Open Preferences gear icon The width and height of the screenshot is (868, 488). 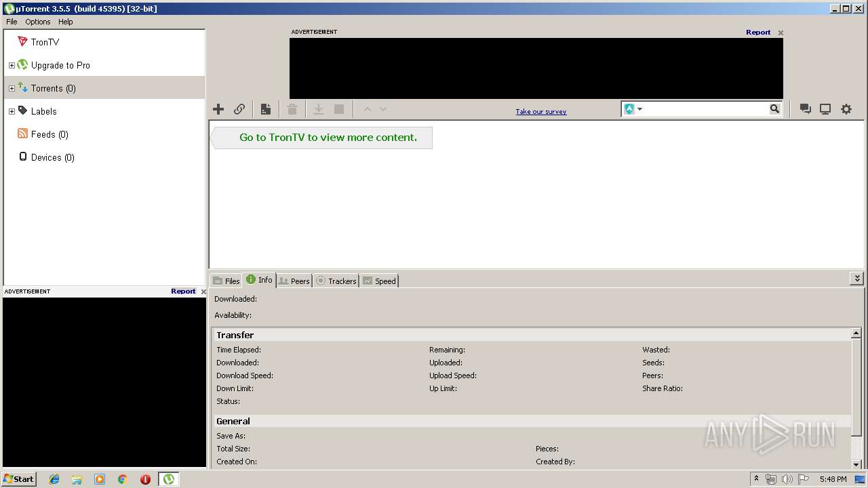tap(846, 109)
